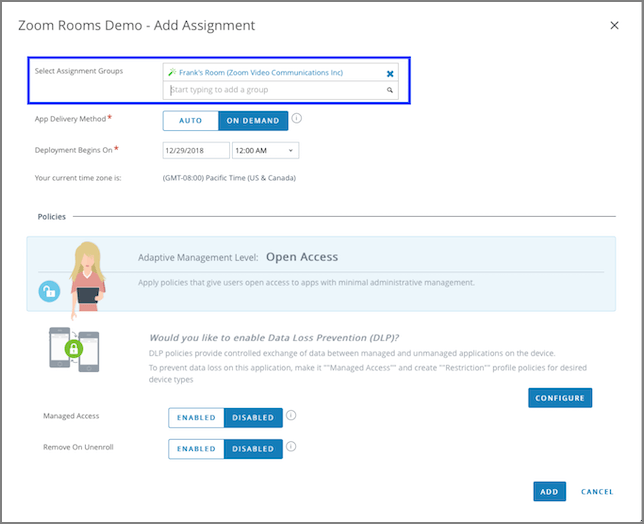Click the DLP devices lock illustration
This screenshot has height=524, width=644.
pos(74,348)
